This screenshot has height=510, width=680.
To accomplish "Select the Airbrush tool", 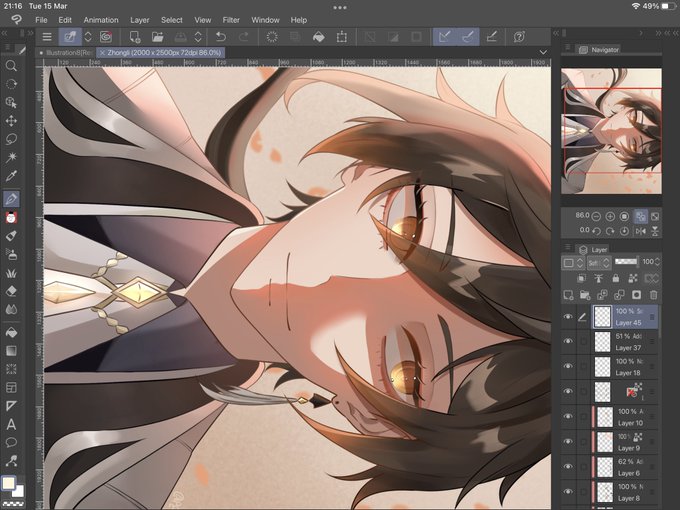I will [11, 254].
